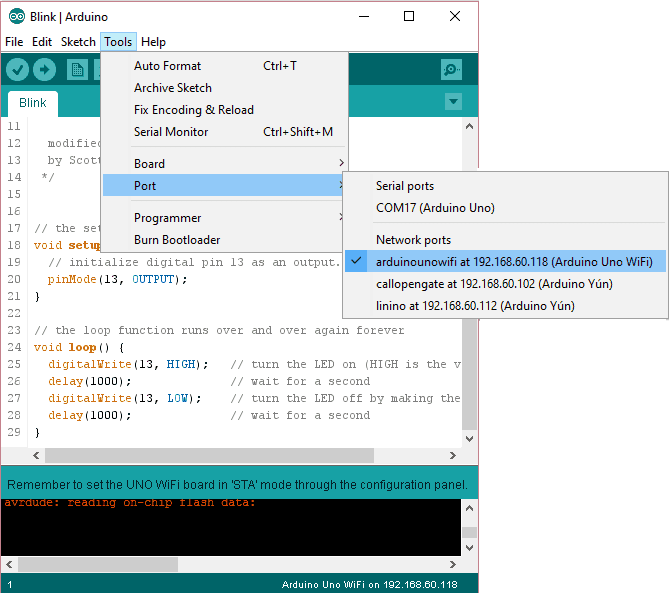Click the Verify checkmark toolbar icon
The height and width of the screenshot is (595, 670).
(x=17, y=69)
